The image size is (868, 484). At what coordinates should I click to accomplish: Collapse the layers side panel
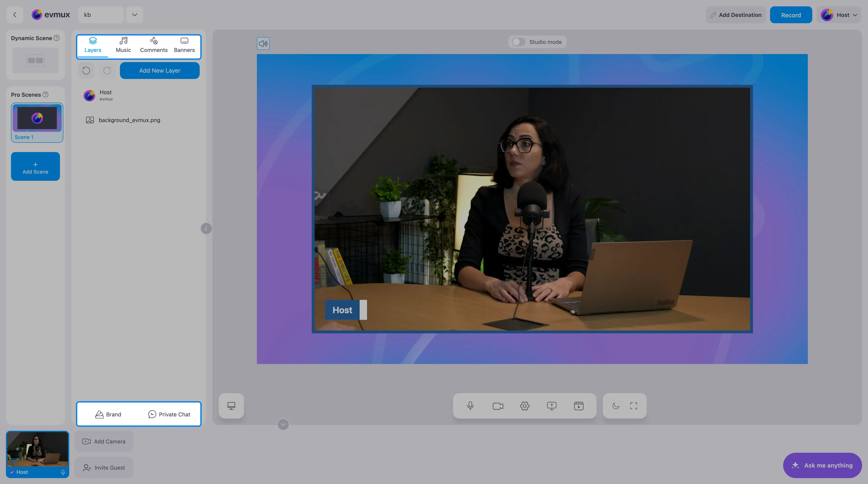(x=206, y=228)
